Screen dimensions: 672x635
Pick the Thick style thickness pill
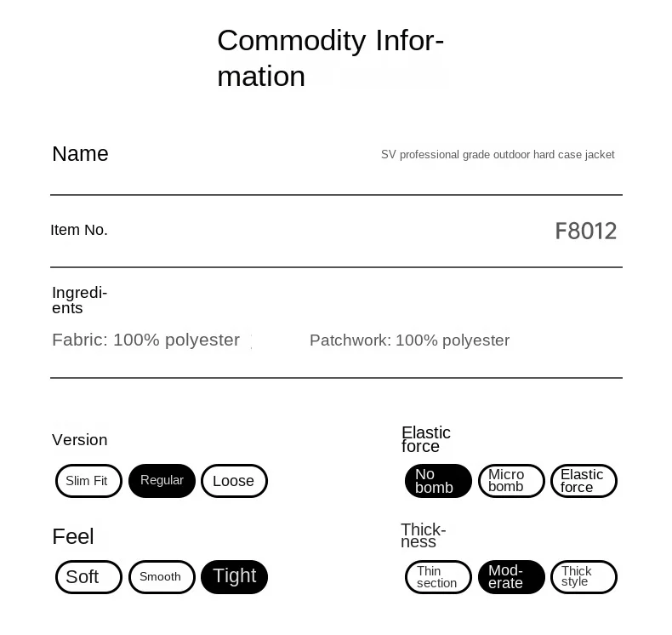point(584,577)
